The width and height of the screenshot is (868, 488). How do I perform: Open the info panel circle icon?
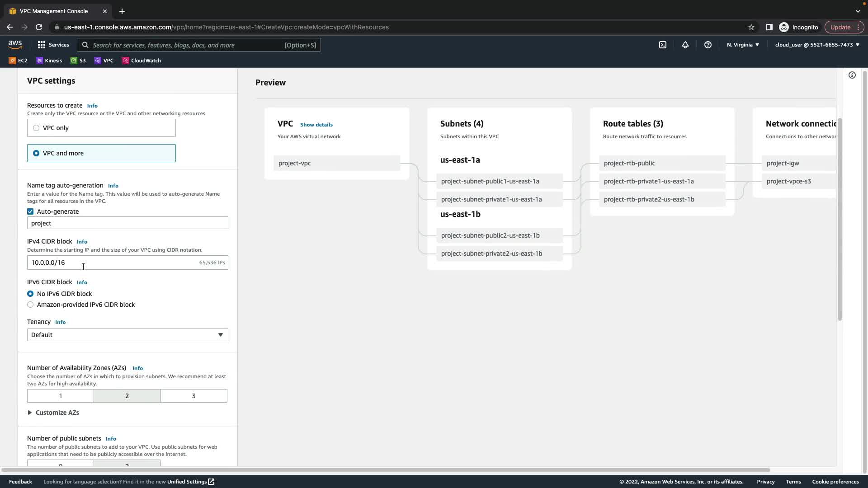tap(852, 75)
